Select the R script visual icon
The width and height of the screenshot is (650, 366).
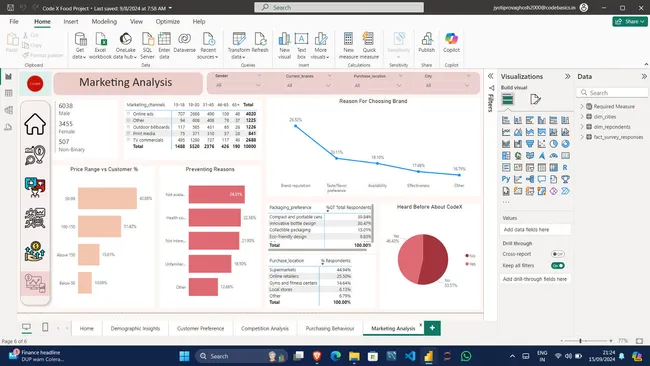click(565, 167)
